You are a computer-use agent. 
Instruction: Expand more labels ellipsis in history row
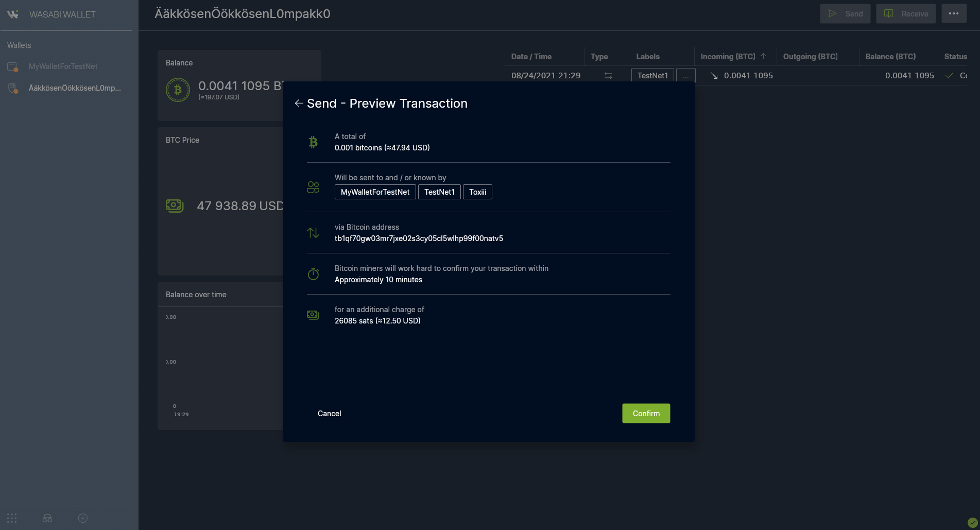685,76
